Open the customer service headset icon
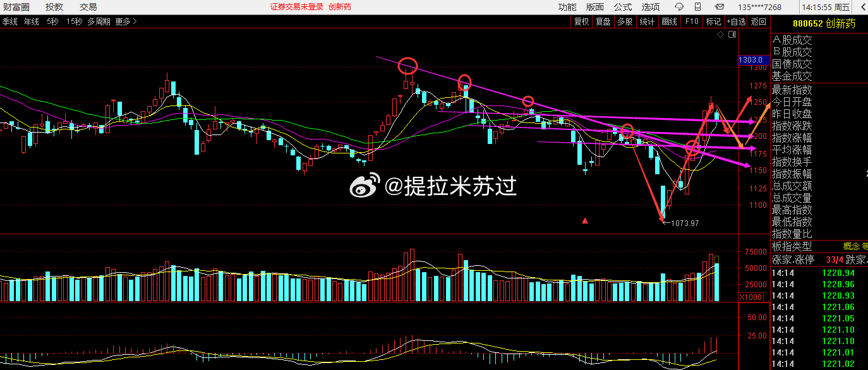 [679, 7]
